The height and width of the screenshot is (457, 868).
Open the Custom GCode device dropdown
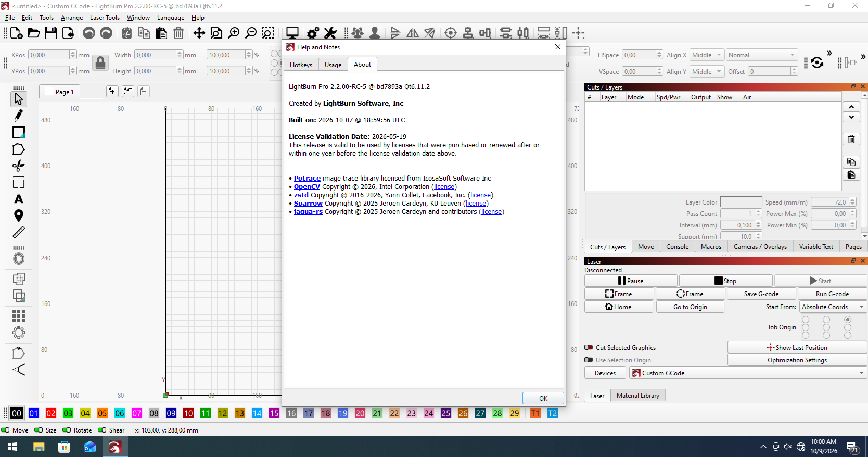pyautogui.click(x=748, y=373)
